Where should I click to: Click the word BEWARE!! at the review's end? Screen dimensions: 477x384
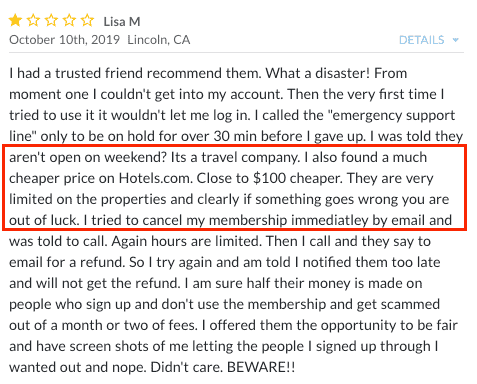[x=261, y=367]
